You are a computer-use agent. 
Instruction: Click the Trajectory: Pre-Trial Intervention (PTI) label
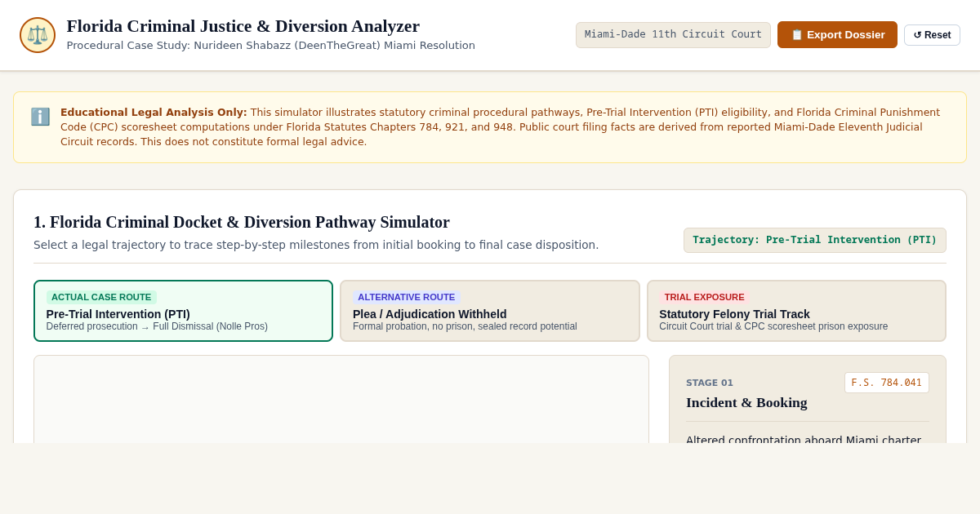pos(815,240)
